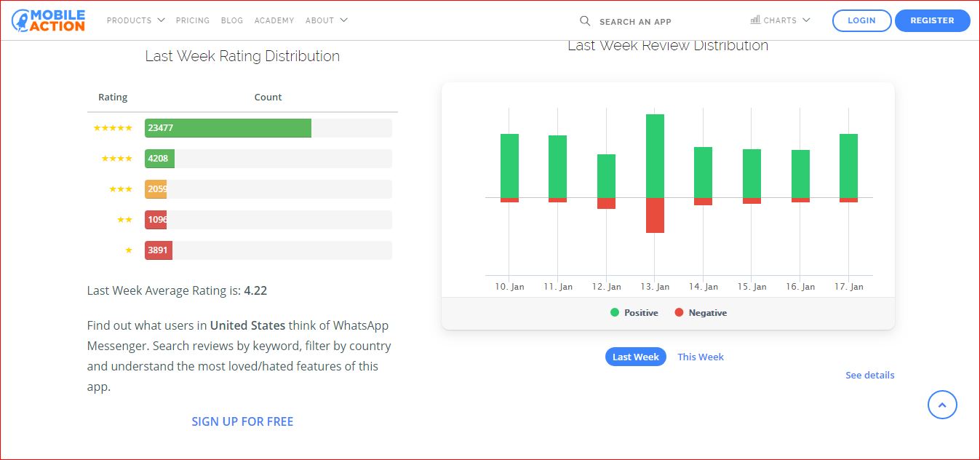Click the scroll-to-top arrow button

(x=942, y=405)
